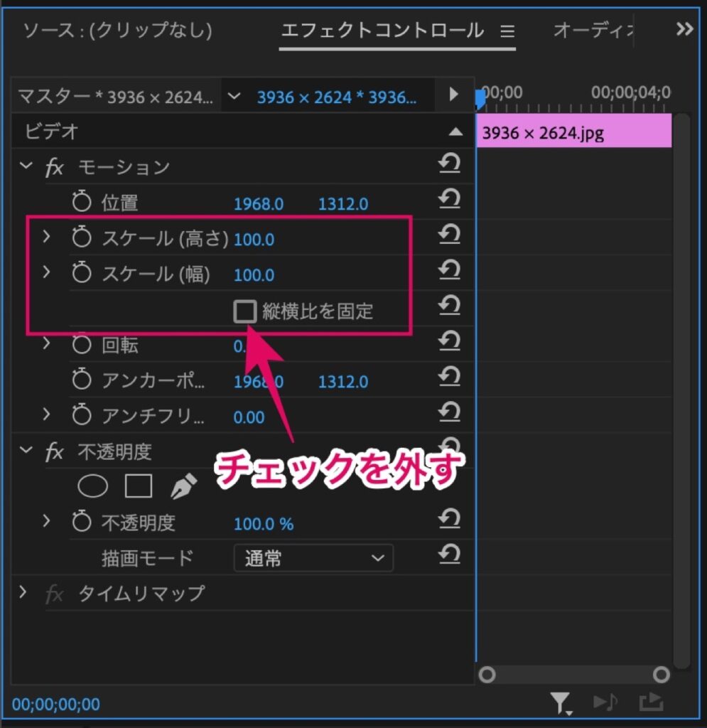Open the 描画モード dropdown showing 通常

(313, 558)
